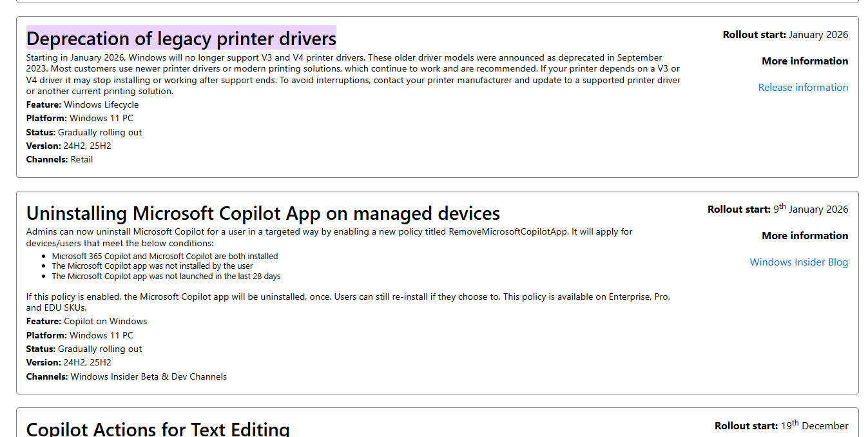Click bullet 'Microsoft 365 Copilot and Microsoft Copilot are both installed'
The height and width of the screenshot is (437, 868).
(165, 256)
